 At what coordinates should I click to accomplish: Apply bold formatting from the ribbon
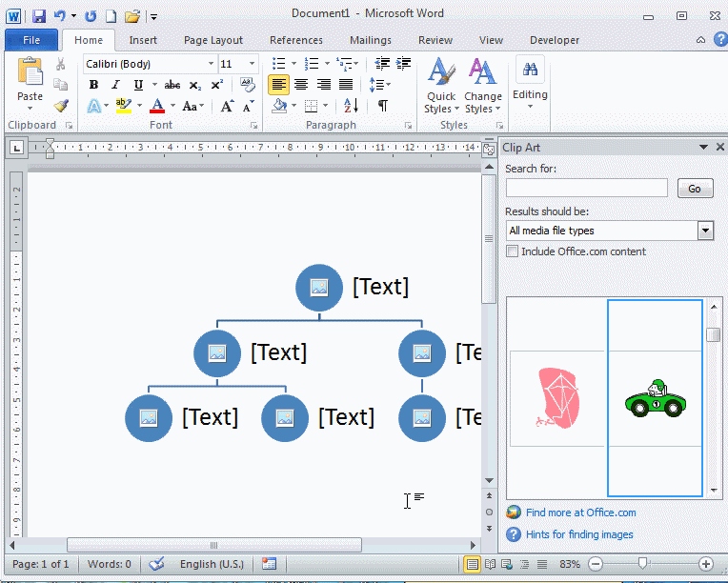93,85
